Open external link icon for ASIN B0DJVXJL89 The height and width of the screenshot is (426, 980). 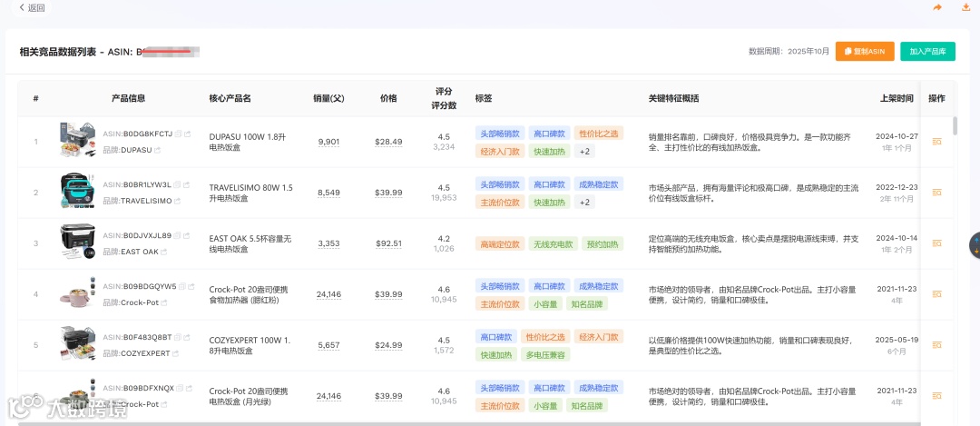(187, 236)
